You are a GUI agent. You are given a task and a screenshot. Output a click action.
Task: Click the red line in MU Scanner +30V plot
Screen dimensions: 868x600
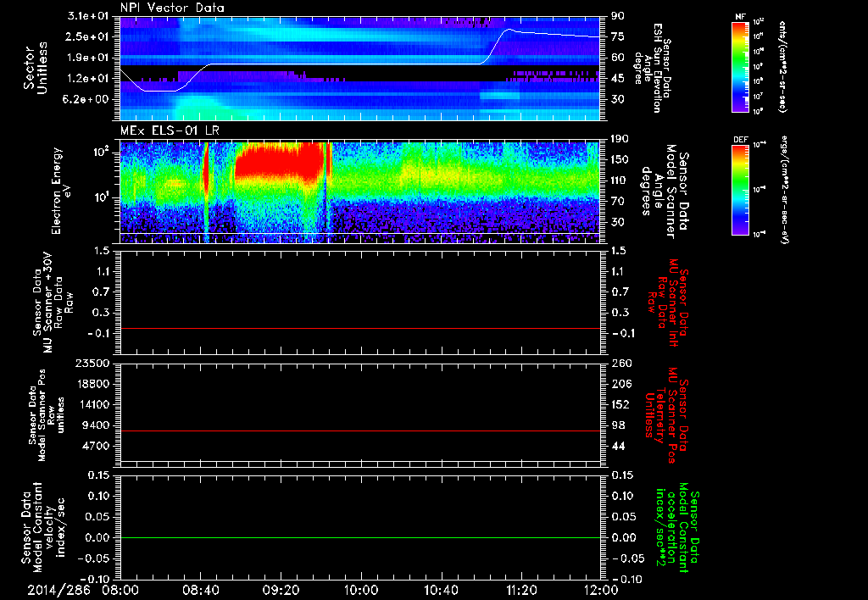359,328
